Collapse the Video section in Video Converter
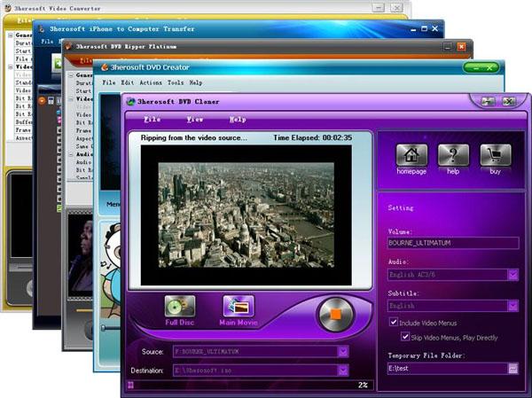The image size is (532, 398). 11,66
